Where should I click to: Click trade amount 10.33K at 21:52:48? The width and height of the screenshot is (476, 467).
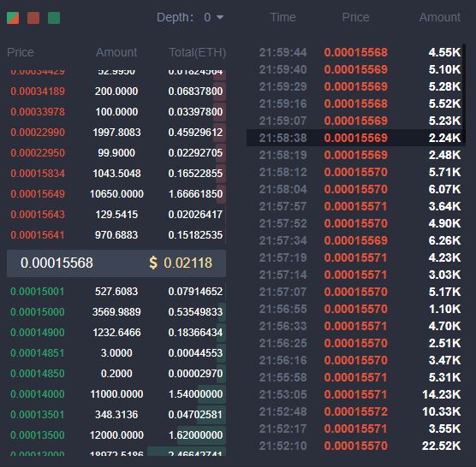442,411
